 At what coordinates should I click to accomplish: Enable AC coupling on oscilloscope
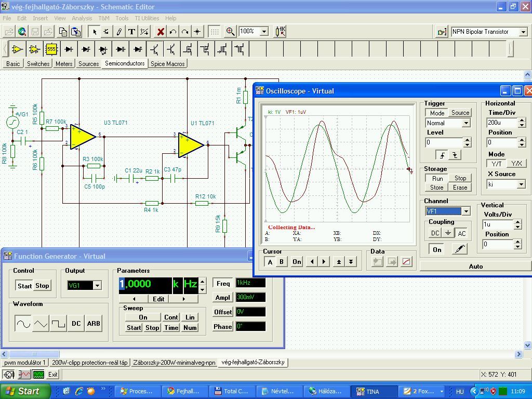[461, 233]
